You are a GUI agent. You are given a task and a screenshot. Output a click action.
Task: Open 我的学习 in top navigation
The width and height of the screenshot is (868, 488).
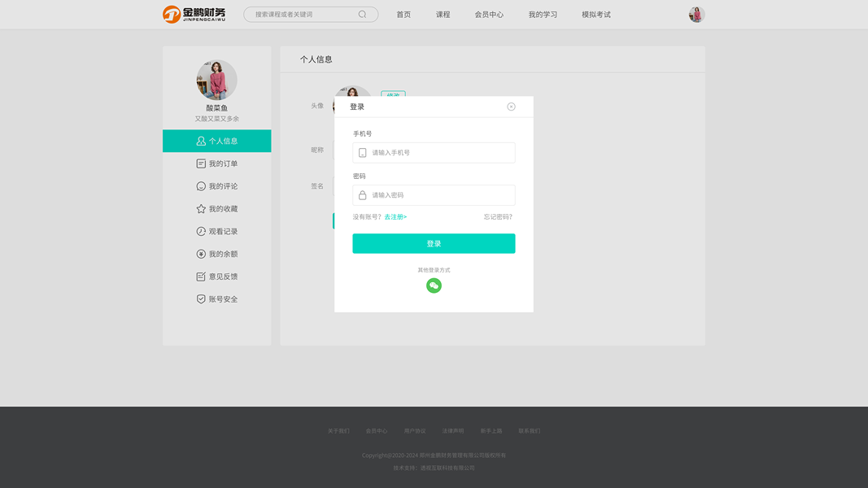click(543, 15)
